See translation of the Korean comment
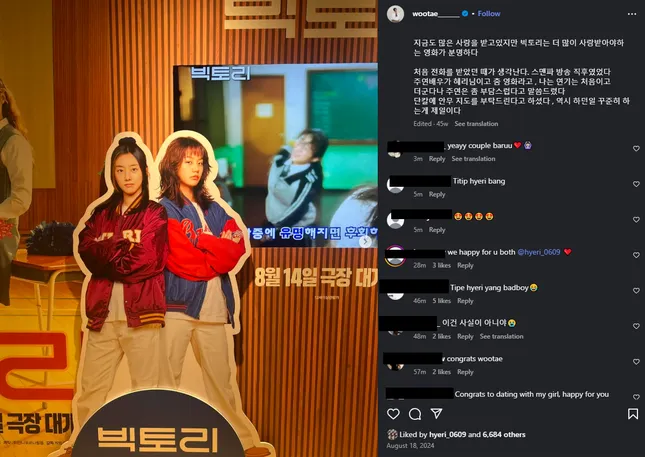The image size is (645, 457). (x=501, y=336)
